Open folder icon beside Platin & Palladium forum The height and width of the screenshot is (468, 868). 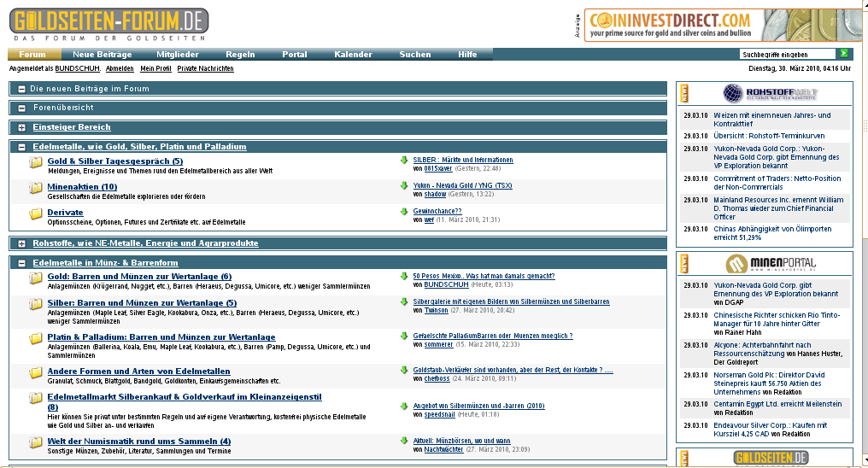pyautogui.click(x=35, y=337)
